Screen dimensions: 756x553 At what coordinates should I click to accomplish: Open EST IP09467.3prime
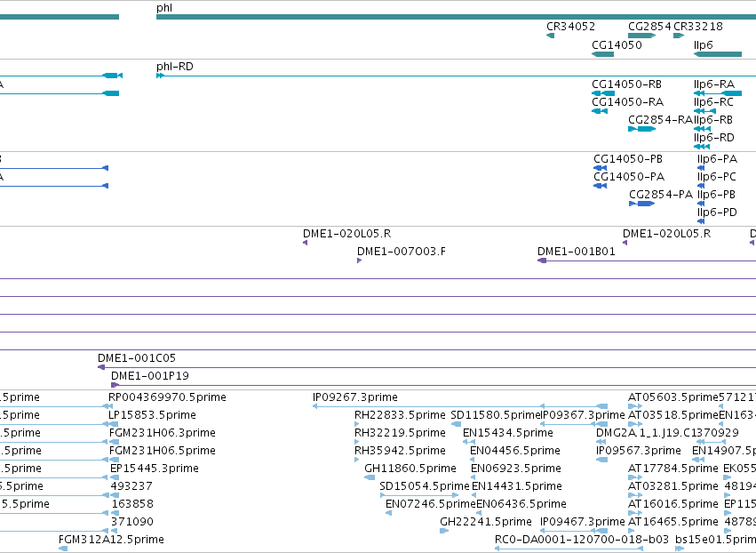[x=583, y=523]
